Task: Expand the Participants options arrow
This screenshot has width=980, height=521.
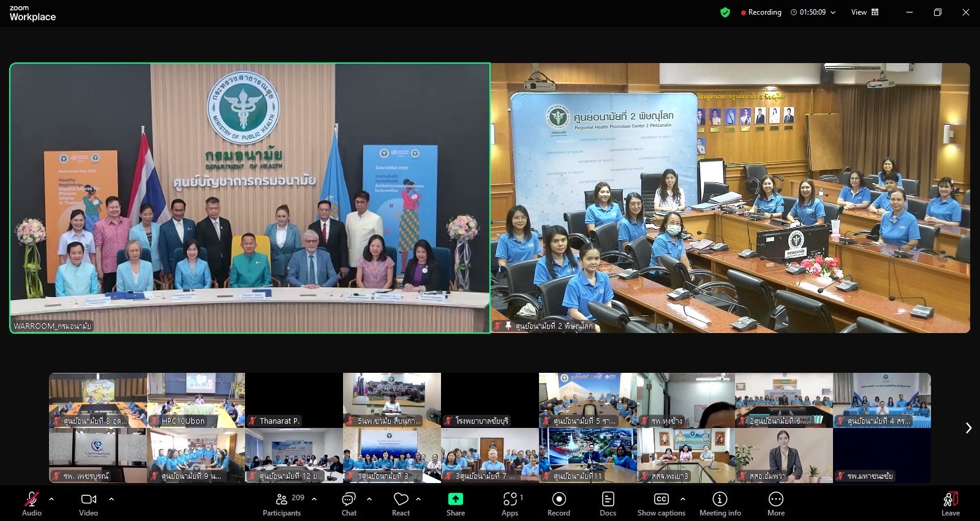Action: (314, 499)
